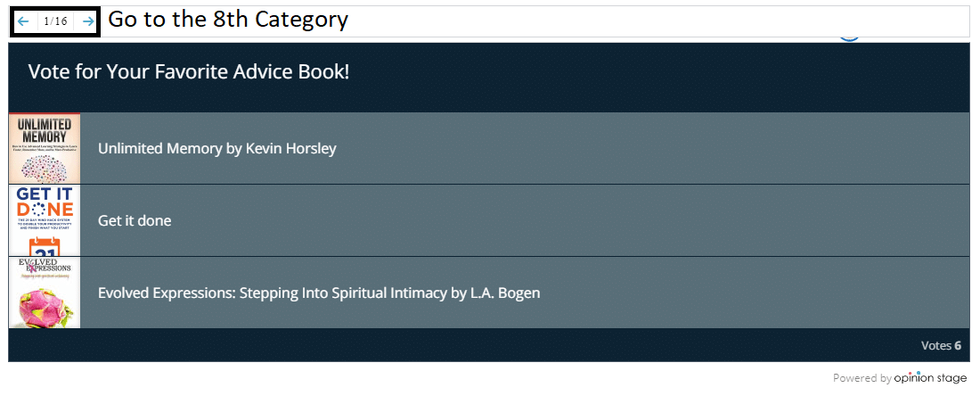
Task: Open the Evolved Expressions cover thumbnail
Action: coord(45,293)
